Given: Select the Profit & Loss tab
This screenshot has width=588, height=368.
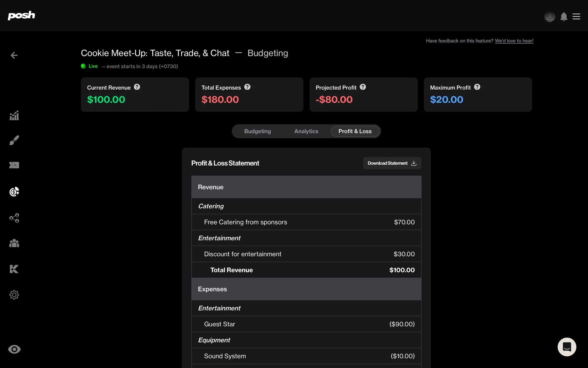Looking at the screenshot, I should (x=355, y=131).
